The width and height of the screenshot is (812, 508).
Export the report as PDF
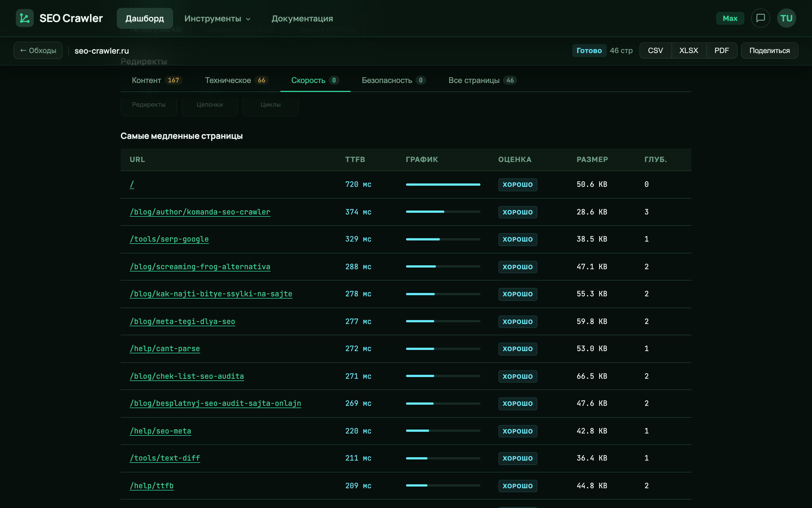pos(721,51)
